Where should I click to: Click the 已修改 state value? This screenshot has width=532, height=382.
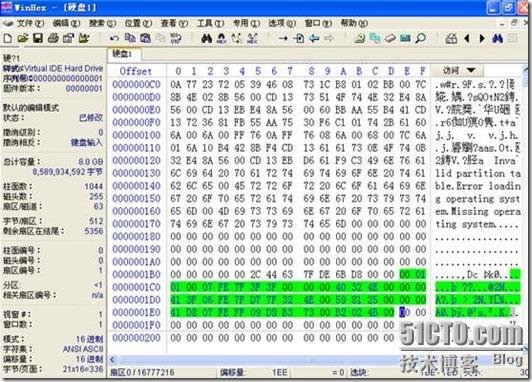tap(91, 118)
